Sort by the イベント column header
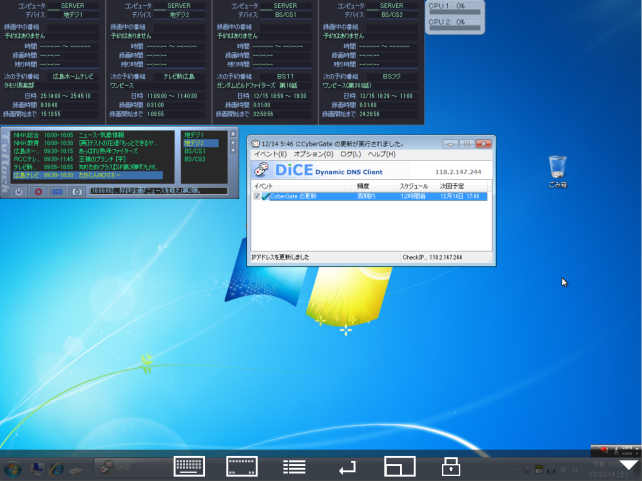 pyautogui.click(x=303, y=186)
